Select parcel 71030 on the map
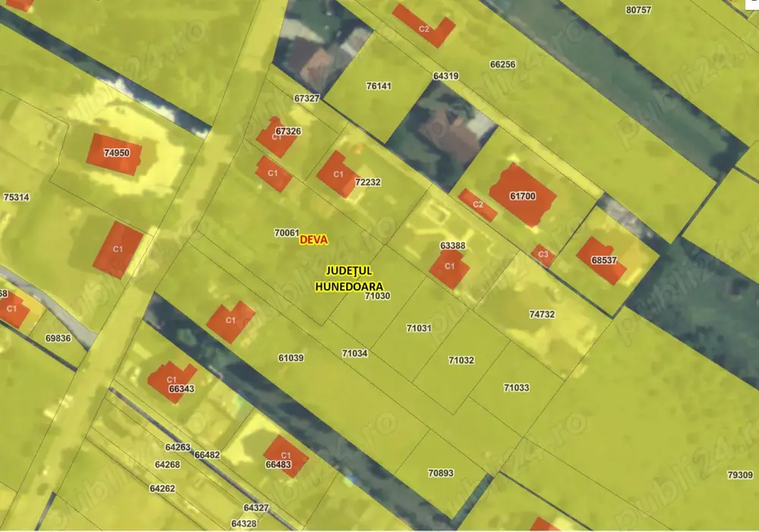This screenshot has height=532, width=759. click(x=377, y=296)
